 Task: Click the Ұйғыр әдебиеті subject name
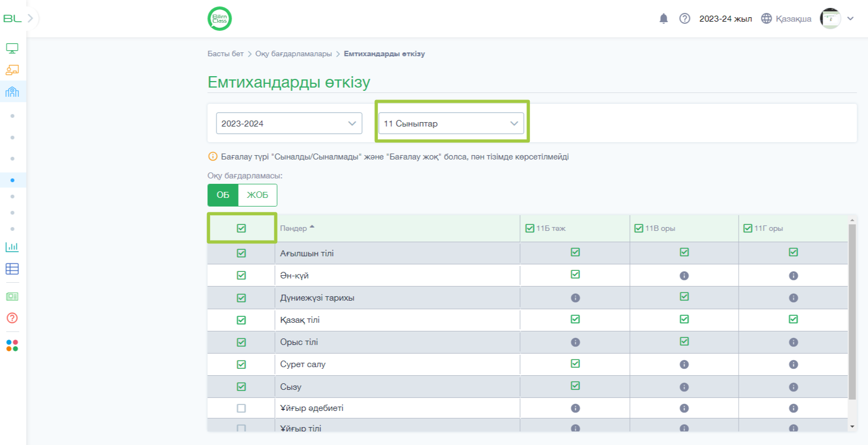[312, 408]
